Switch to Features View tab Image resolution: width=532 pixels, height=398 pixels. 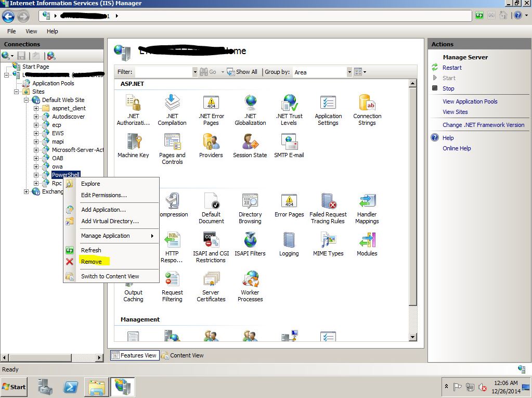tap(135, 355)
